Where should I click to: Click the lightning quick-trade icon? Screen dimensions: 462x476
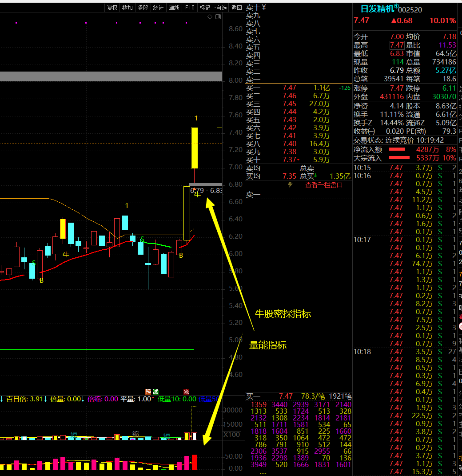290,184
